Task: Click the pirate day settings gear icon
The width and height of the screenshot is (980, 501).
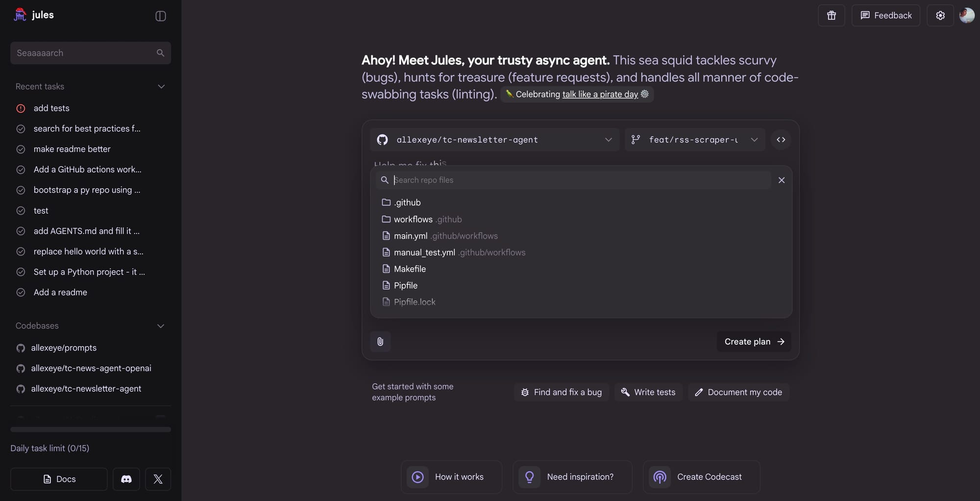Action: click(645, 94)
